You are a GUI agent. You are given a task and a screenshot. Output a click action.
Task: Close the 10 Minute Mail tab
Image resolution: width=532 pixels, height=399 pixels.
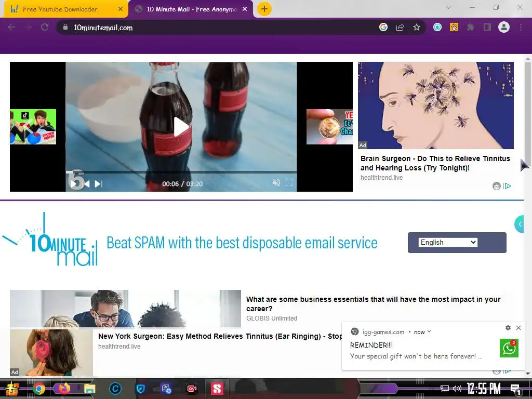click(x=245, y=9)
